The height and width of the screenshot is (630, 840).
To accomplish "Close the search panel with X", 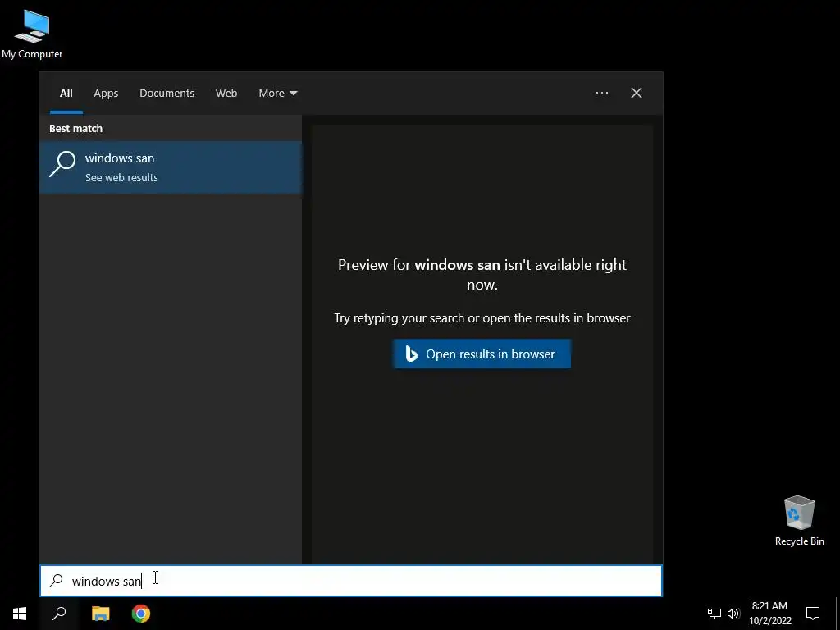I will 637,93.
